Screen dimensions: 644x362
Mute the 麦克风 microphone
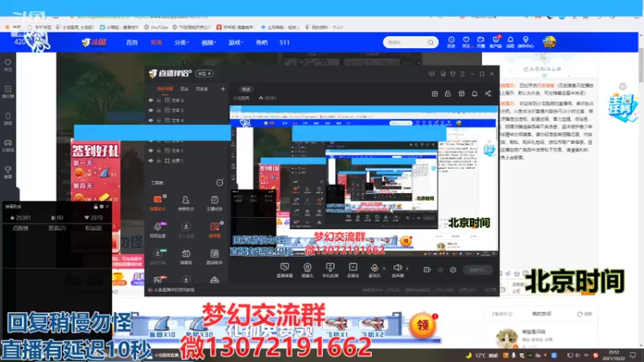(374, 270)
